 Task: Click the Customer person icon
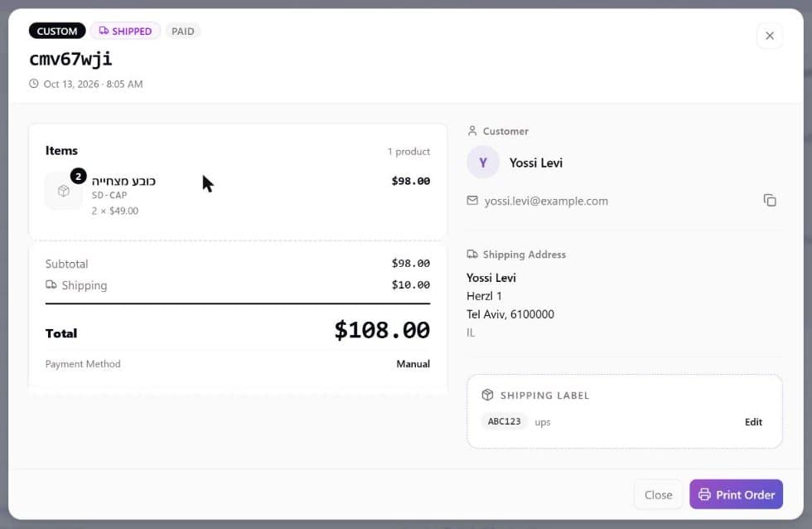[x=471, y=131]
